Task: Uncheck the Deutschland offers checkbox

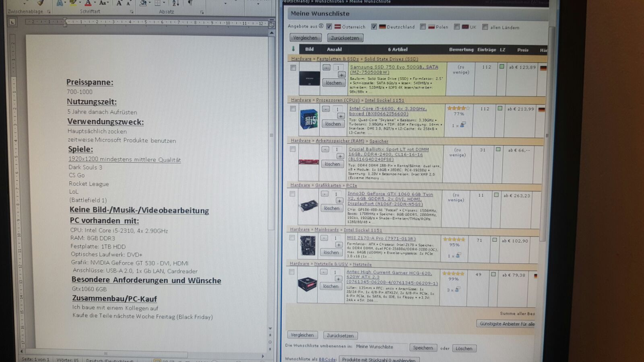Action: coord(374,27)
